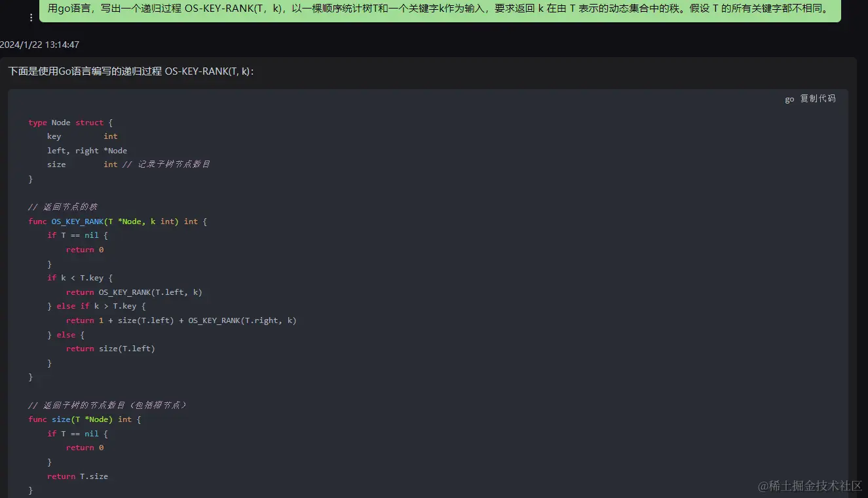The width and height of the screenshot is (868, 498).
Task: Click the line left, right *Node
Action: pos(87,151)
